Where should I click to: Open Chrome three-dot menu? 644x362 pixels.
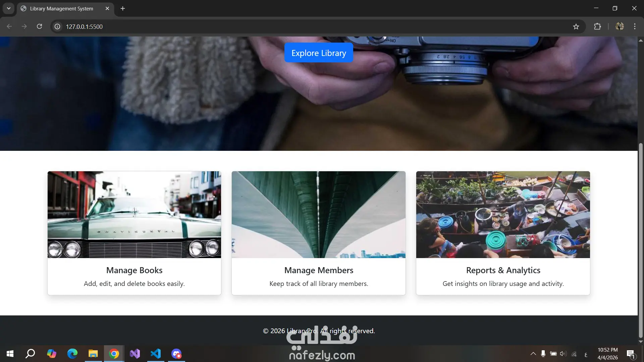click(634, 26)
